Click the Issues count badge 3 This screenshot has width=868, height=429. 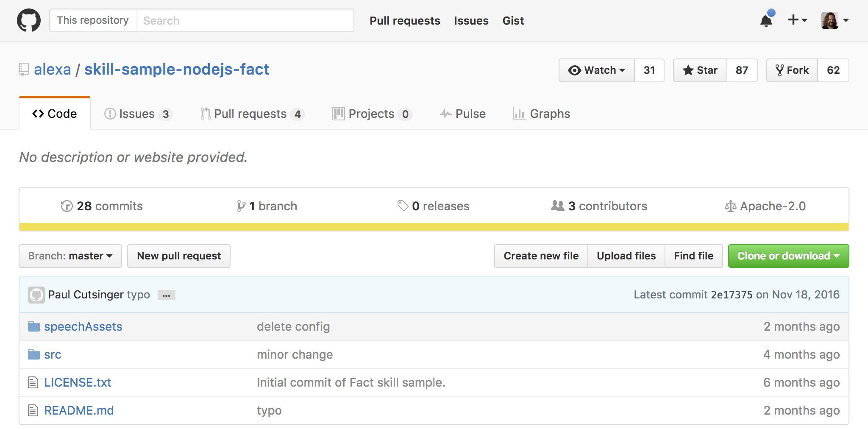click(x=166, y=114)
